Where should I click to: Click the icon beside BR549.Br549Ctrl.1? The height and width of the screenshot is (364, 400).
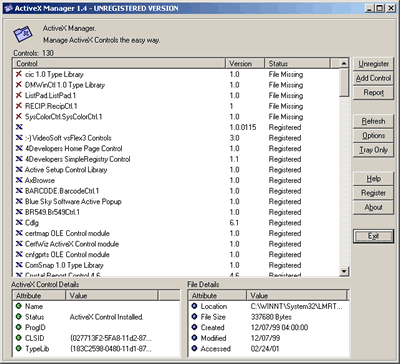click(19, 212)
